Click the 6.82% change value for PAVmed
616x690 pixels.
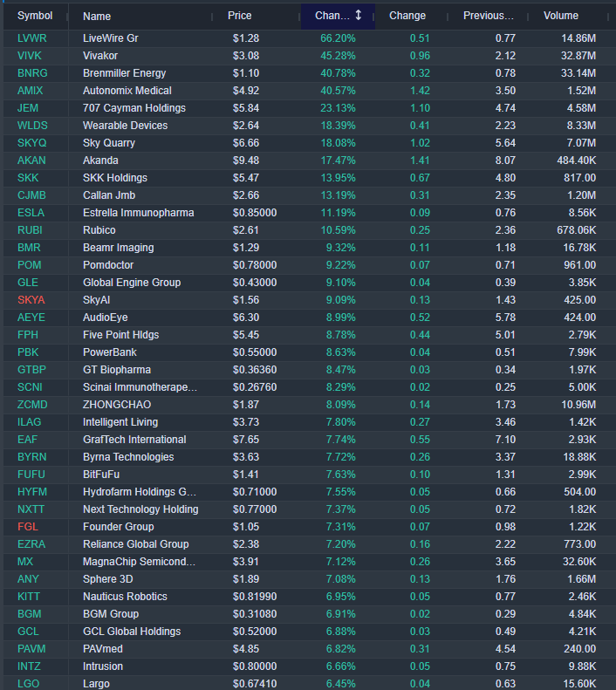click(x=341, y=649)
